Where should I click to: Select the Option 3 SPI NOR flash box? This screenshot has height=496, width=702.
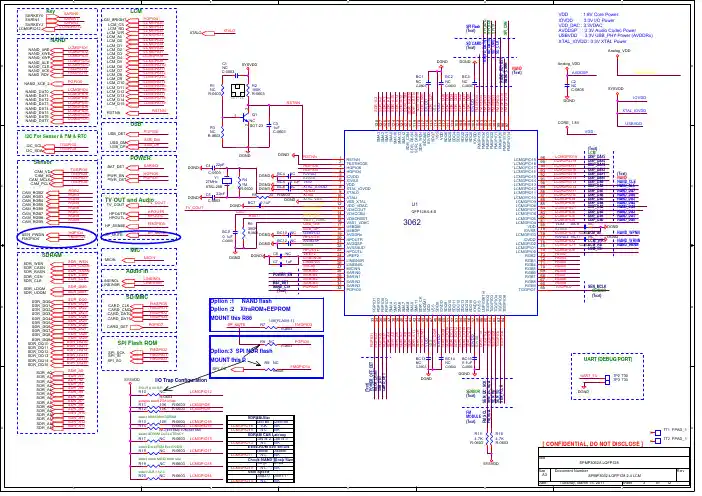pyautogui.click(x=266, y=357)
